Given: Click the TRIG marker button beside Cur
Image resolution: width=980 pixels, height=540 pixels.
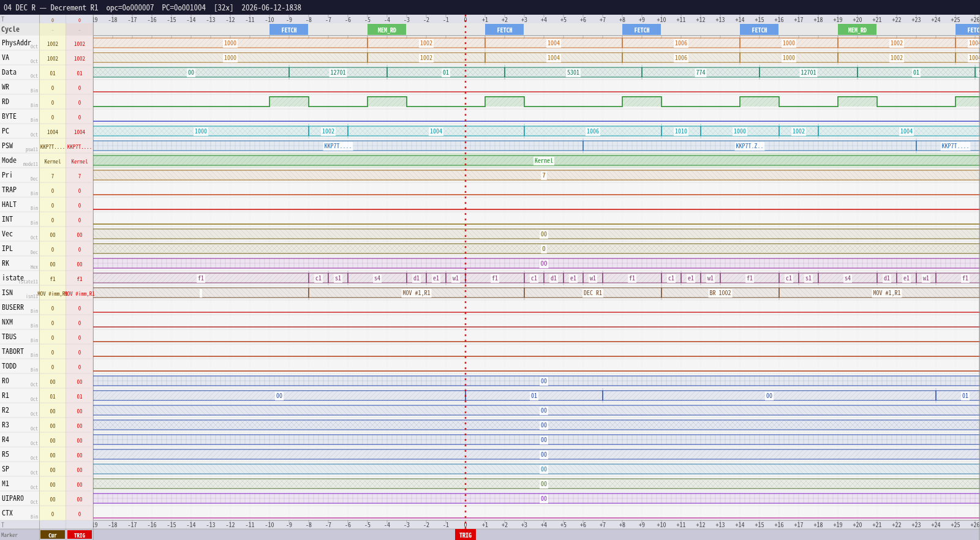Looking at the screenshot, I should tap(80, 535).
